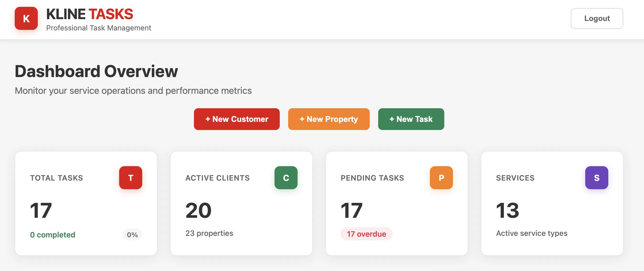Image resolution: width=644 pixels, height=271 pixels.
Task: Click the purple S Services icon
Action: point(597,178)
